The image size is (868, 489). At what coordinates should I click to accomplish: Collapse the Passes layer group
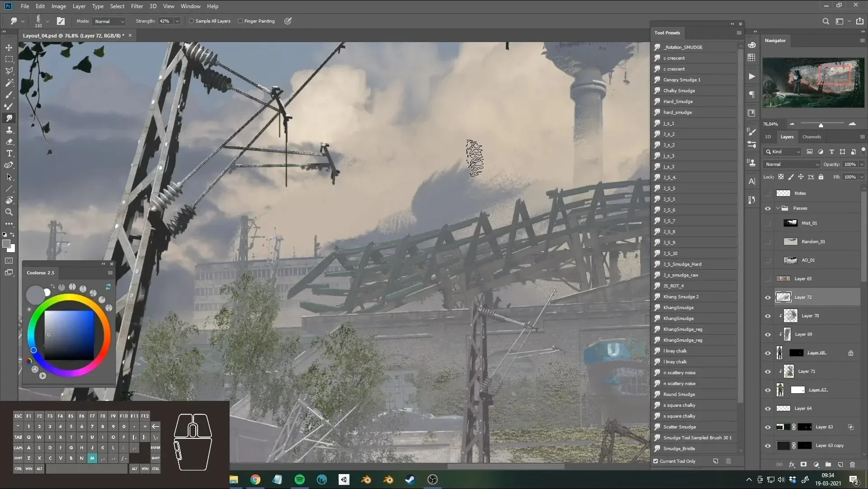(778, 208)
